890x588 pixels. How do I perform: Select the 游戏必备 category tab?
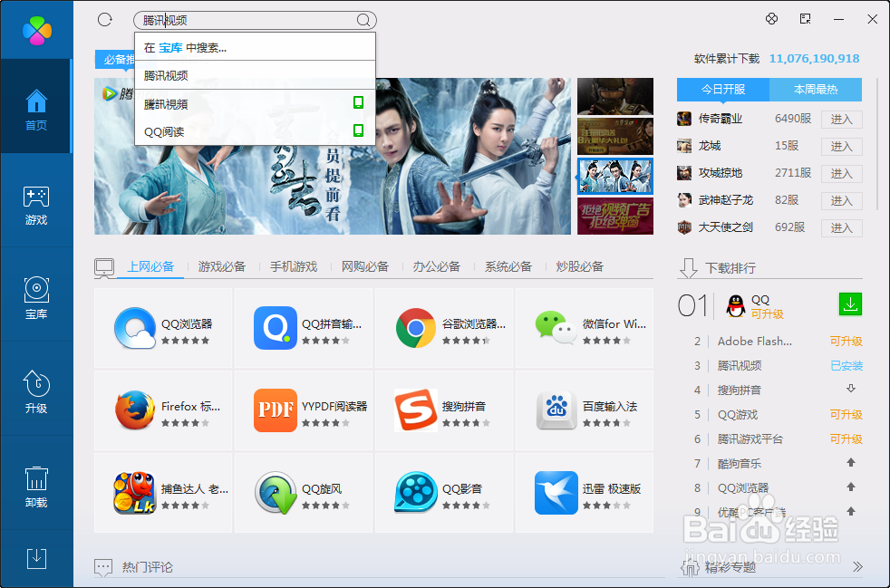222,266
